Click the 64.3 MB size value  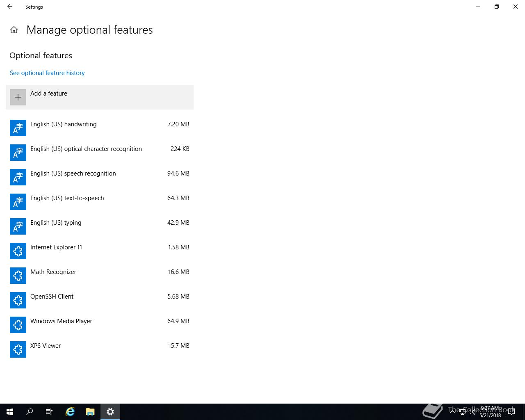click(x=178, y=198)
